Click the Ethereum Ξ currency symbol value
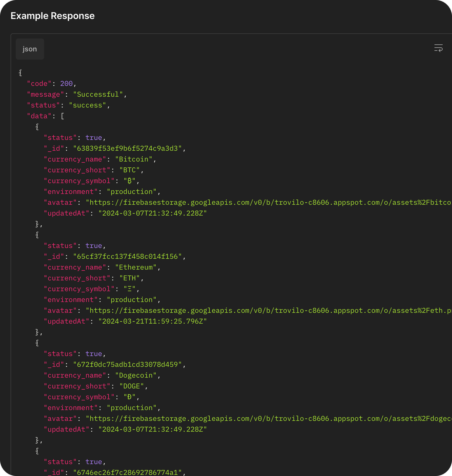 click(x=130, y=289)
